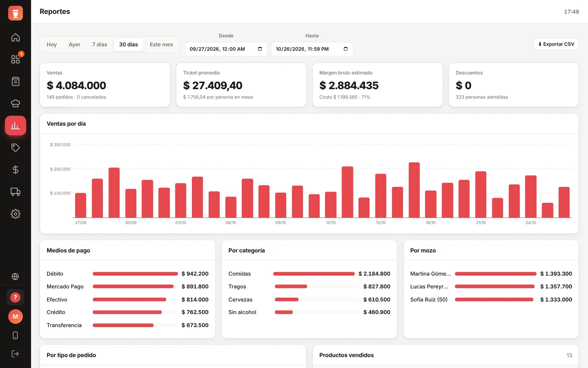Image resolution: width=588 pixels, height=368 pixels.
Task: Click the Ventas $ 4.084.000 card
Action: pos(105,85)
